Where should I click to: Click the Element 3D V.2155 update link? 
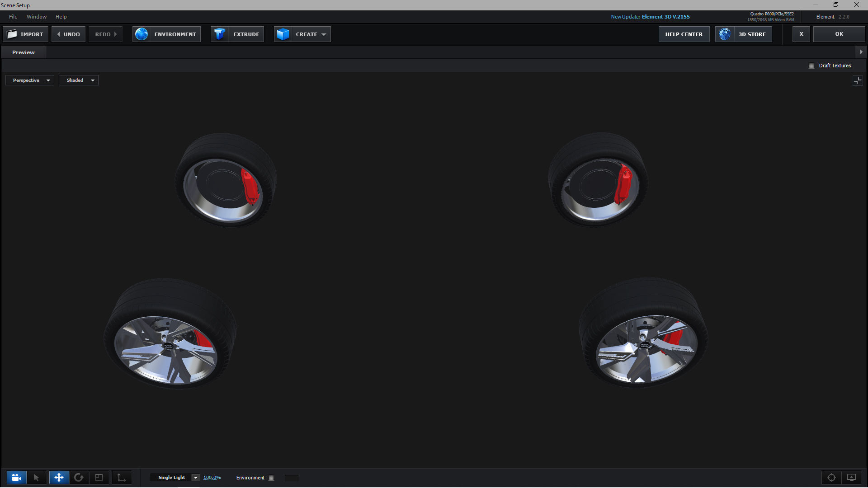[x=665, y=17]
